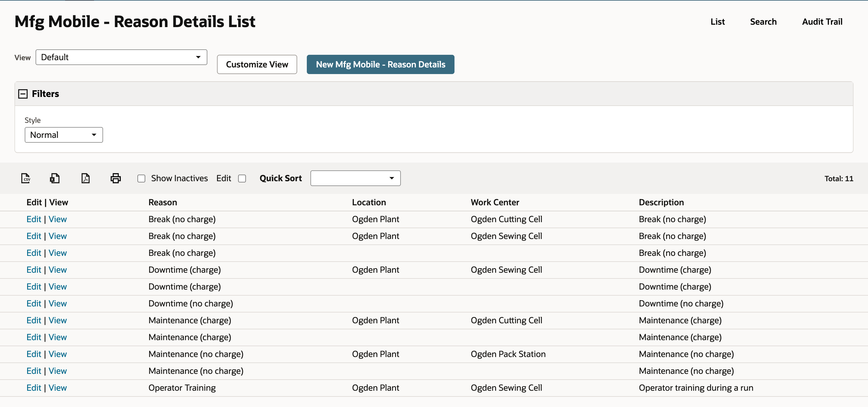Screen dimensions: 868x407
Task: Print the reason details list
Action: pos(115,178)
